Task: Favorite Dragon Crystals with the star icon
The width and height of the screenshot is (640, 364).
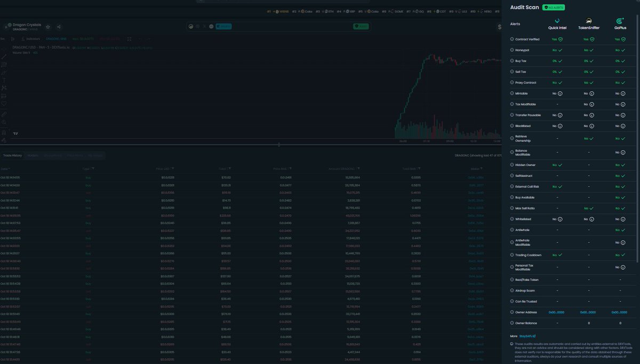Action: tap(48, 27)
